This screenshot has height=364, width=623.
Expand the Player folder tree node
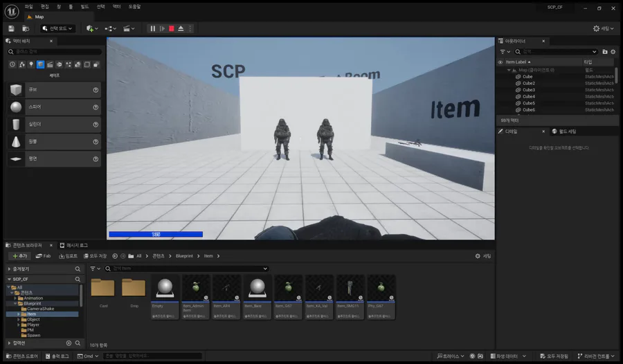point(18,325)
